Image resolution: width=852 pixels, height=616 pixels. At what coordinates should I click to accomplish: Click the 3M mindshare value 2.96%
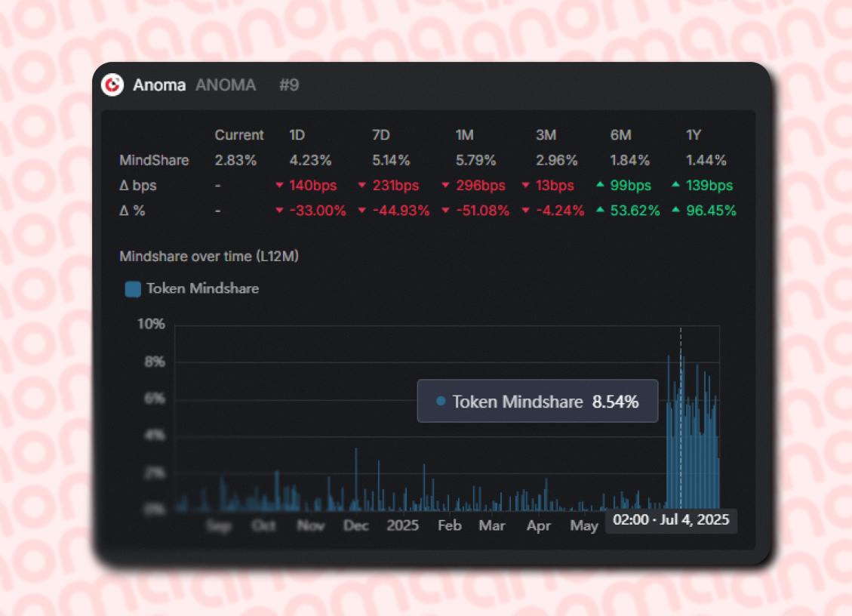(x=557, y=160)
